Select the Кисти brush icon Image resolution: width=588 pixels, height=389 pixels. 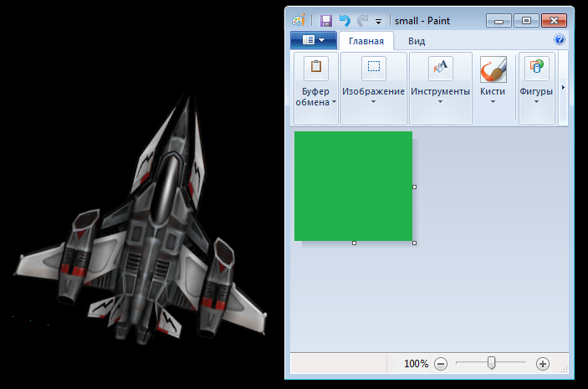pyautogui.click(x=493, y=69)
